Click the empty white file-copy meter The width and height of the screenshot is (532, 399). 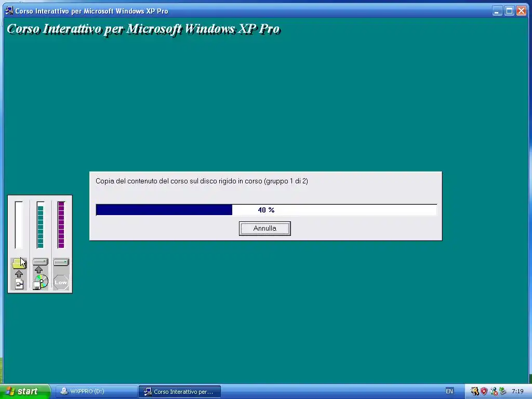(x=19, y=224)
